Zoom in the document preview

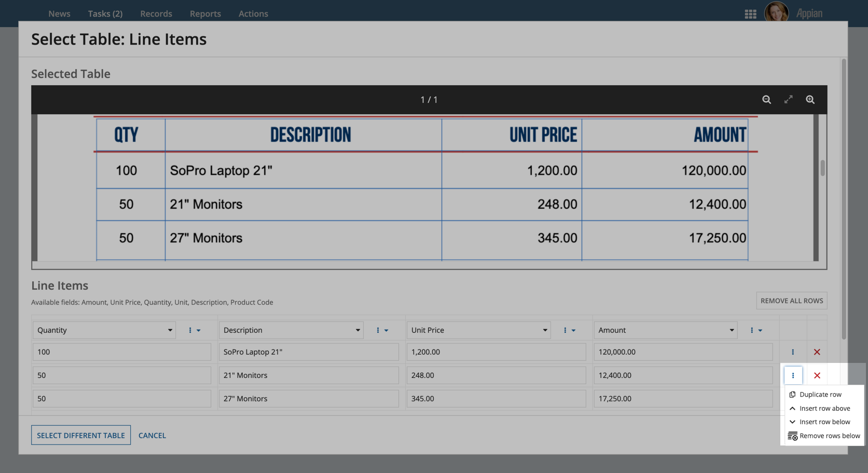pyautogui.click(x=810, y=100)
